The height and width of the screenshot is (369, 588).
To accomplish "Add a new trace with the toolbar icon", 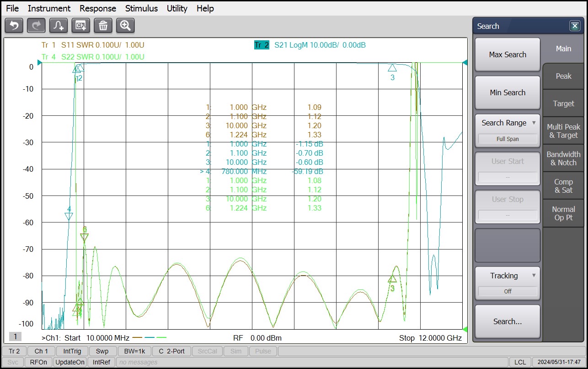I will coord(59,26).
